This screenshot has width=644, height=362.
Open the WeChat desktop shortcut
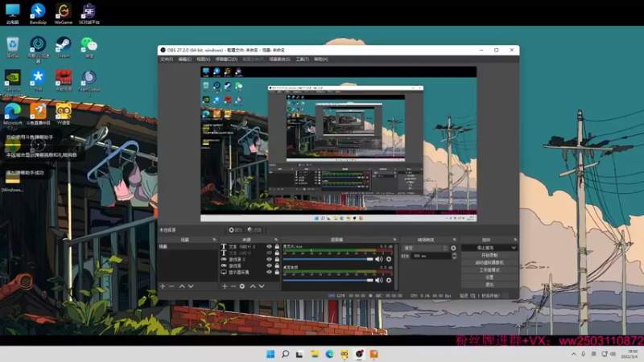coord(89,47)
